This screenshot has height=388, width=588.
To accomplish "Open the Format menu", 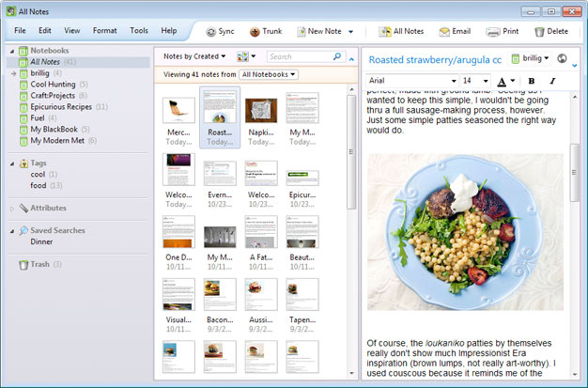I will coord(104,31).
